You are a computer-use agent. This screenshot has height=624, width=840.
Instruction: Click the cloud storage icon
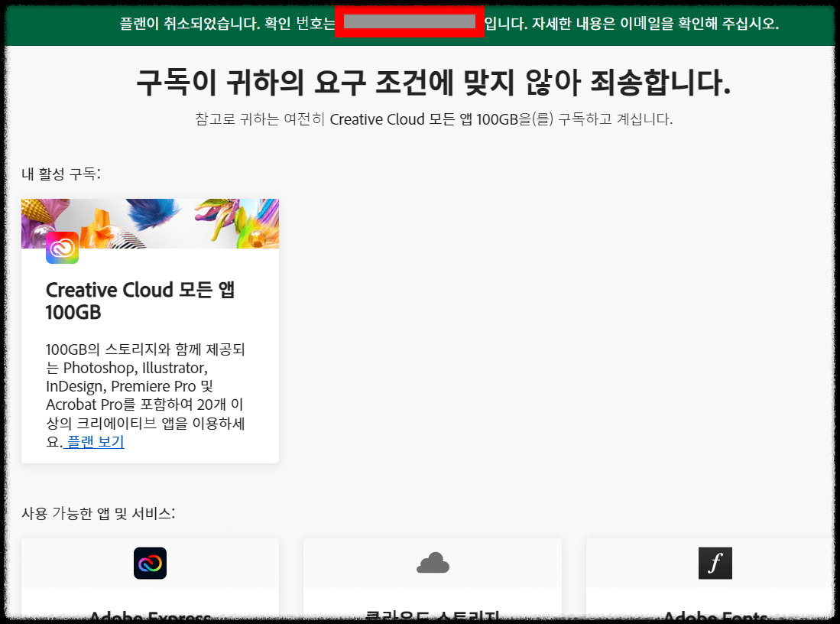point(433,563)
